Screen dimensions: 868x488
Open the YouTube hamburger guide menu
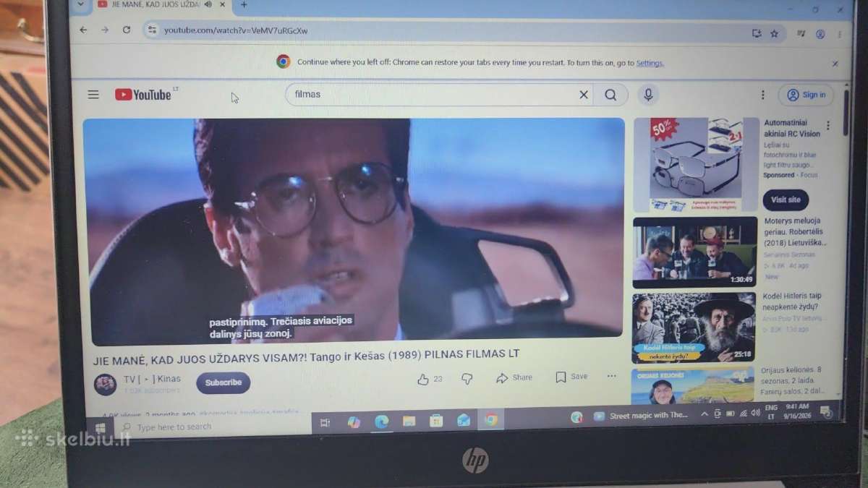pos(93,95)
